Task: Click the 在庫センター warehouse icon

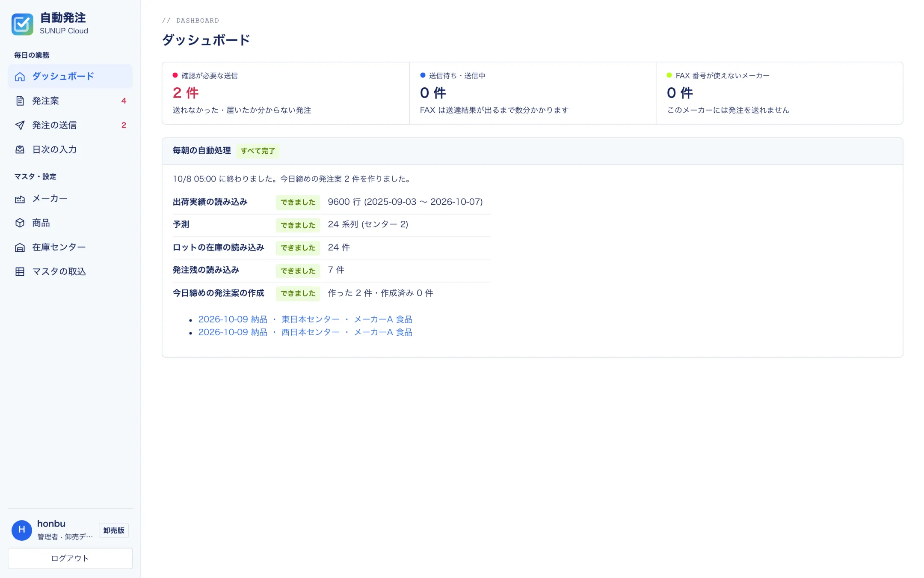Action: 20,247
